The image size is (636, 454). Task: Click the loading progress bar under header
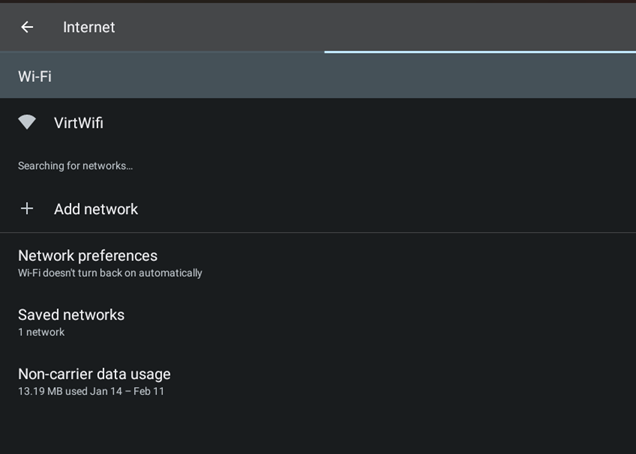(x=480, y=51)
